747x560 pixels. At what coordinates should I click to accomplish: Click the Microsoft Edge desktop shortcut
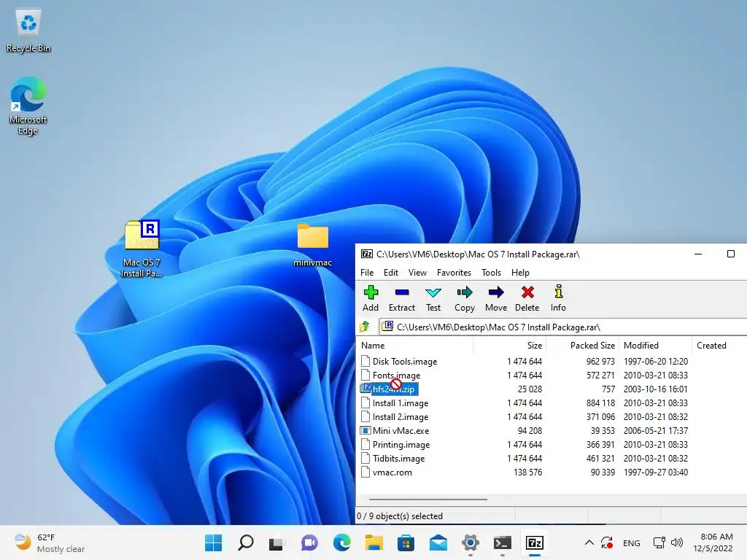click(x=28, y=105)
